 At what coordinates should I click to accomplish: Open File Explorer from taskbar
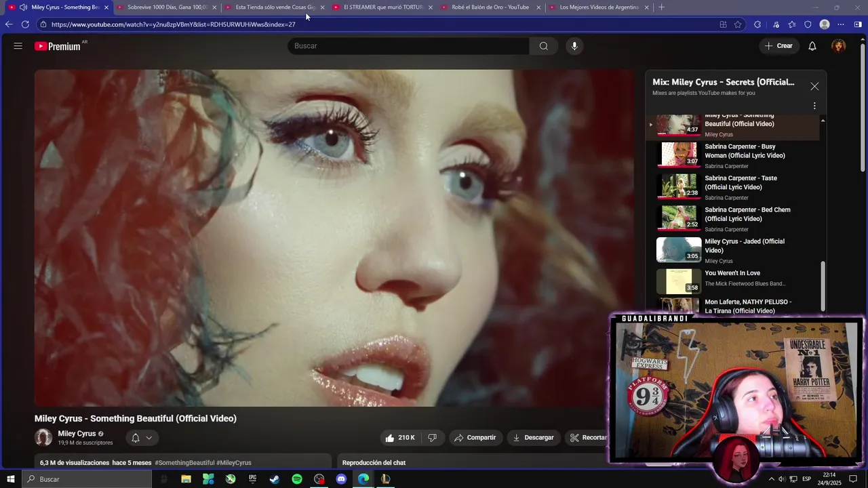coord(186,479)
